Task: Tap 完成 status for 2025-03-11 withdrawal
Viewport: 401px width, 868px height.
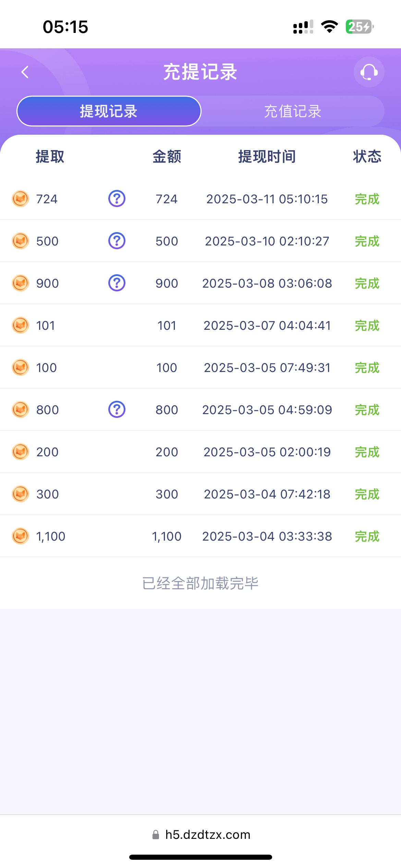Action: pyautogui.click(x=367, y=199)
